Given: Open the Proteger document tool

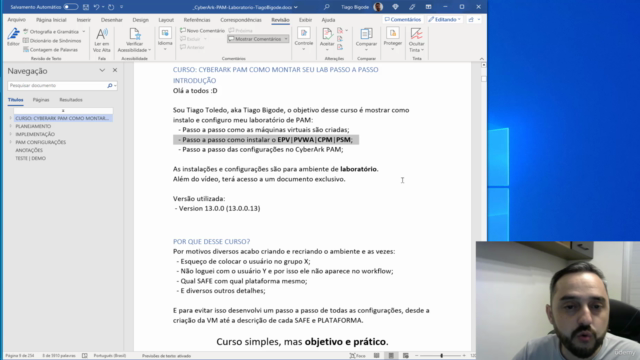Looking at the screenshot, I should pyautogui.click(x=393, y=39).
